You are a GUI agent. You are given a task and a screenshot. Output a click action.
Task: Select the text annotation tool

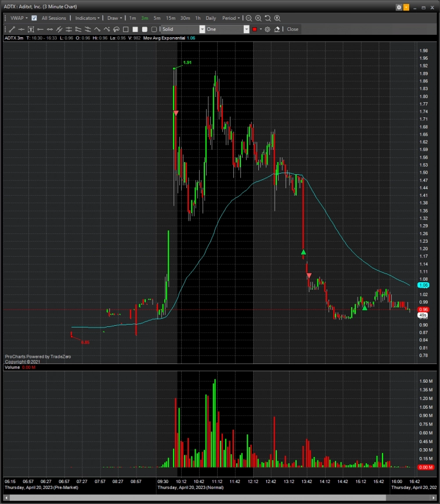coord(31,29)
